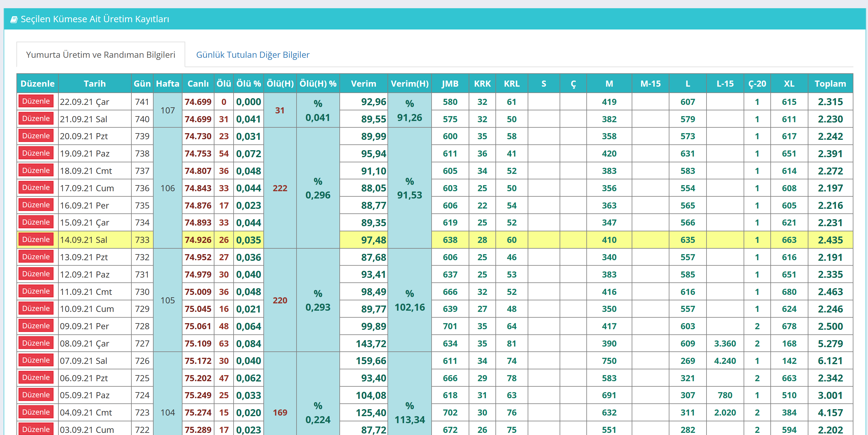This screenshot has width=868, height=435.
Task: Click the date cell 14.09.21 Sal
Action: coord(95,240)
